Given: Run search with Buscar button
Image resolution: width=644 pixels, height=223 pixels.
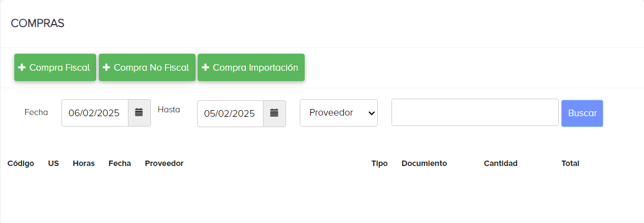Looking at the screenshot, I should [x=582, y=113].
